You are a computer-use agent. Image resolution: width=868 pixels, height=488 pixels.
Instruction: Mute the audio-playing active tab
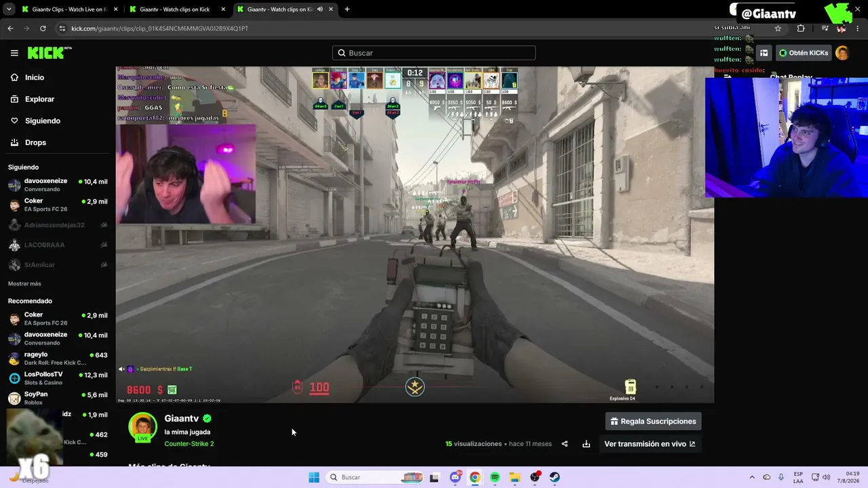(x=319, y=9)
